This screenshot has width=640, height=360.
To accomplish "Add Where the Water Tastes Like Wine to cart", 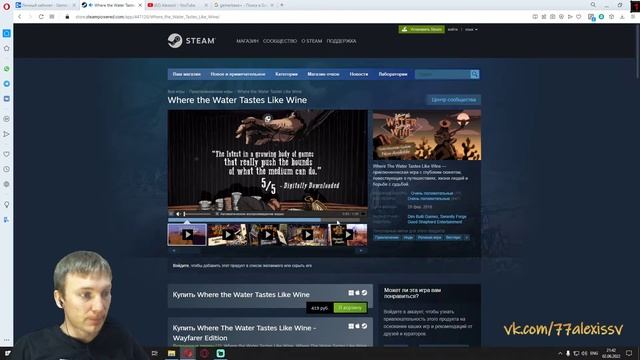I will pyautogui.click(x=350, y=308).
